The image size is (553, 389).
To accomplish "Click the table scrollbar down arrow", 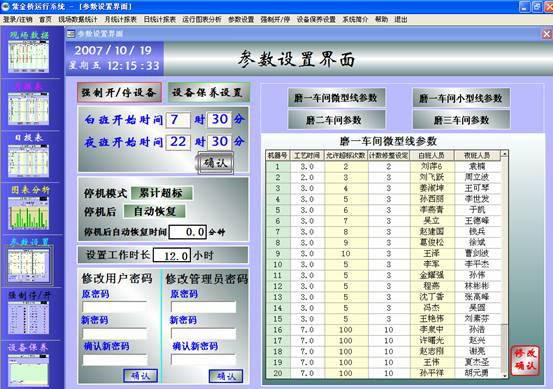I will 504,376.
